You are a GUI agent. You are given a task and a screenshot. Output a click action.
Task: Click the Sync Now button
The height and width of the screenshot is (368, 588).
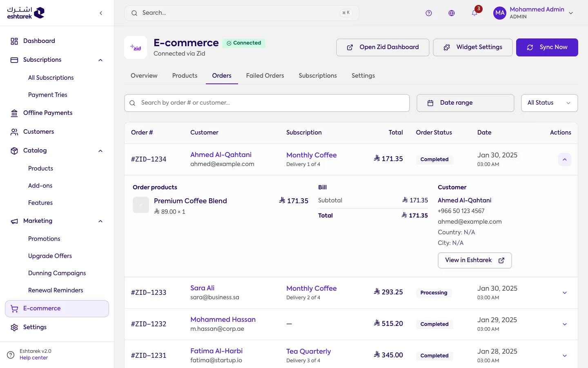547,47
